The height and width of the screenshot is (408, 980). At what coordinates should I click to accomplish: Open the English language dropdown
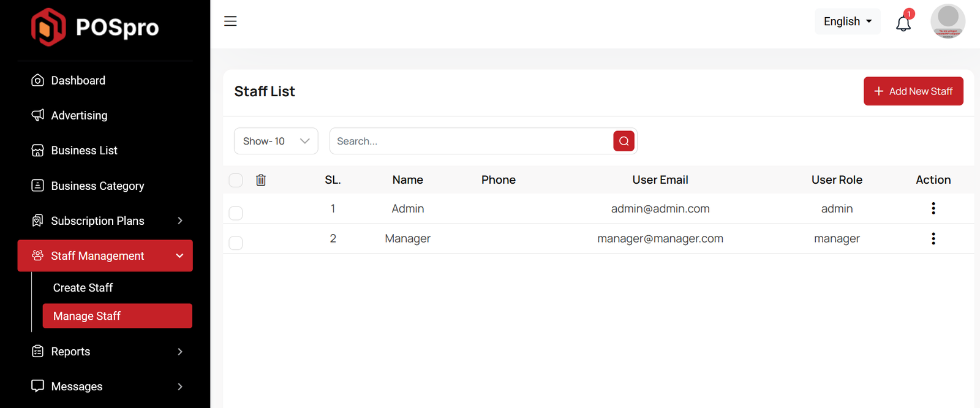(x=847, y=21)
